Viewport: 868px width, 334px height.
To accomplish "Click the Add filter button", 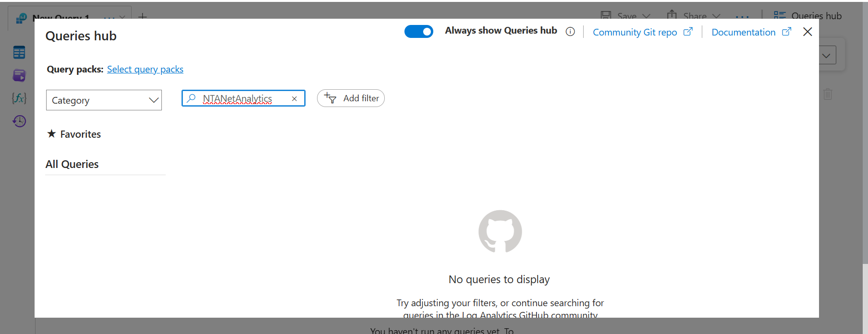I will (351, 98).
